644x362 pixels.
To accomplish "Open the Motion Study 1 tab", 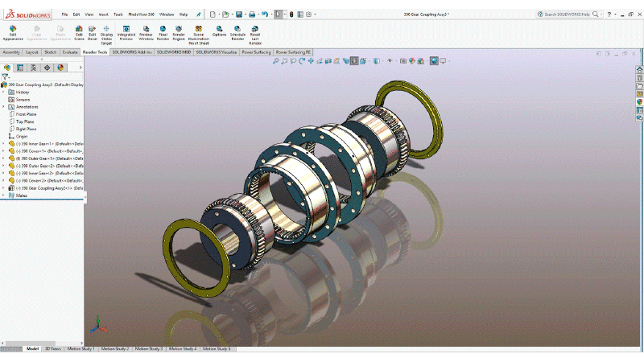I will tap(81, 349).
